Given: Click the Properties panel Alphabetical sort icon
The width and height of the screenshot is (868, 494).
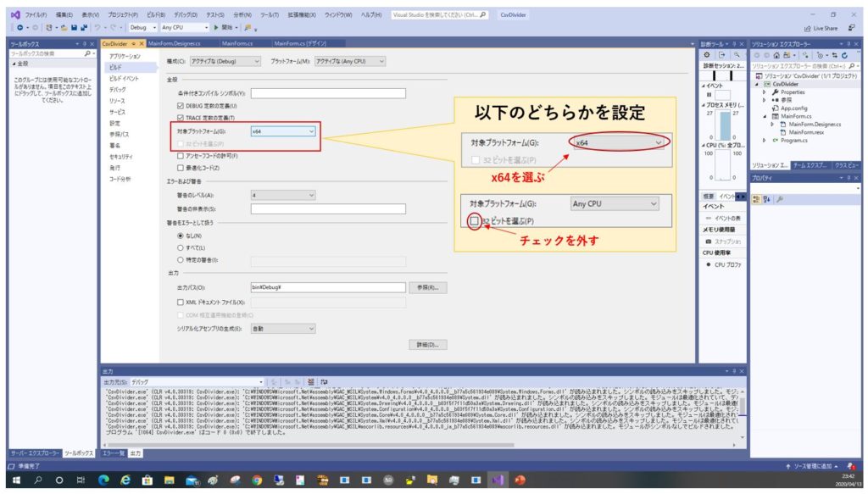Looking at the screenshot, I should click(x=766, y=199).
